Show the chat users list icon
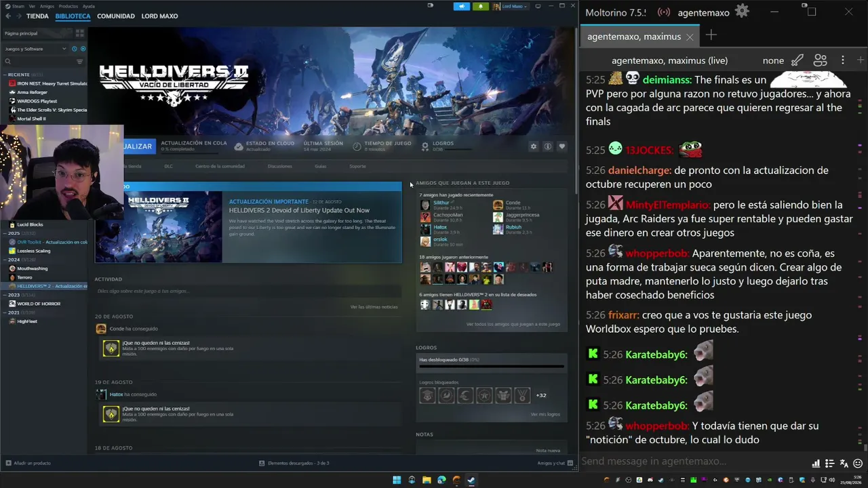Screen dimensions: 868x488 [x=821, y=60]
